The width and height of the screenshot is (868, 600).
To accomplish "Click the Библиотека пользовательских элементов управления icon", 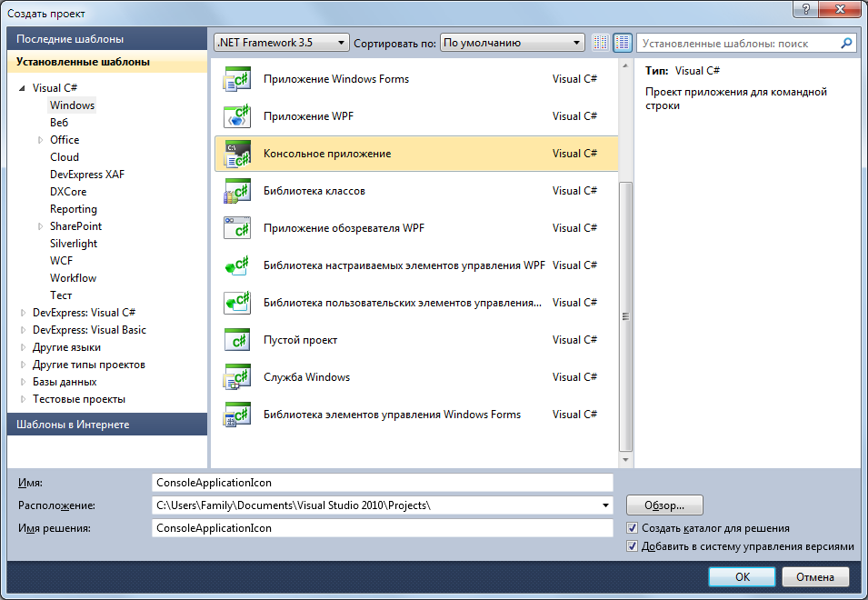I will point(237,303).
